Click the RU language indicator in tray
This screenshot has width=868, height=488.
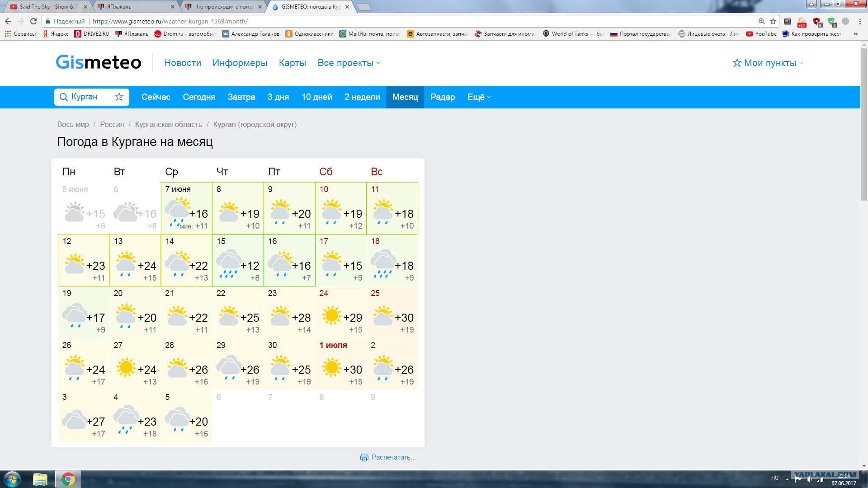click(x=775, y=478)
